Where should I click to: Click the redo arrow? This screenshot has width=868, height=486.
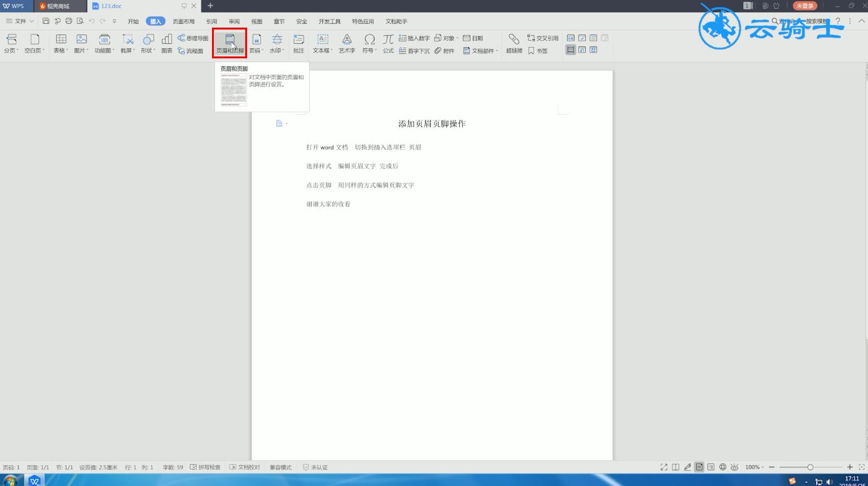tap(103, 21)
